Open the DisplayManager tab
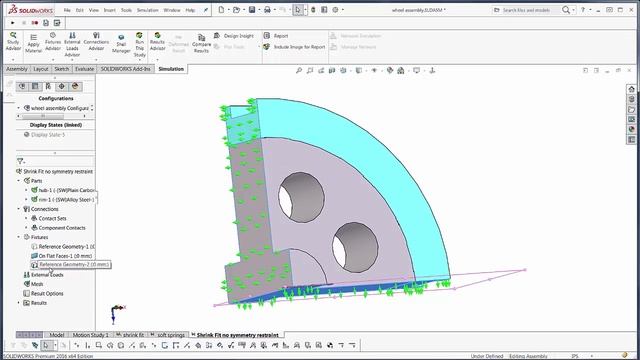Viewport: 640px width, 360px height. pos(75,86)
